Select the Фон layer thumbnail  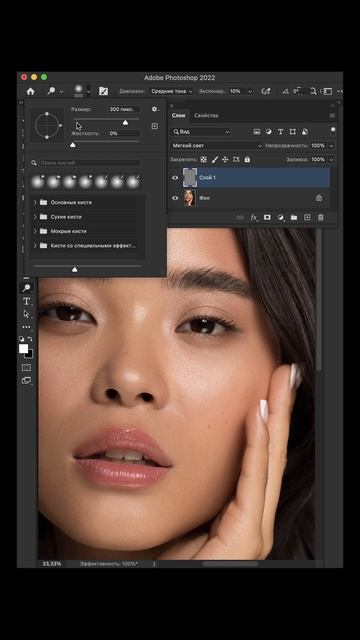(190, 198)
